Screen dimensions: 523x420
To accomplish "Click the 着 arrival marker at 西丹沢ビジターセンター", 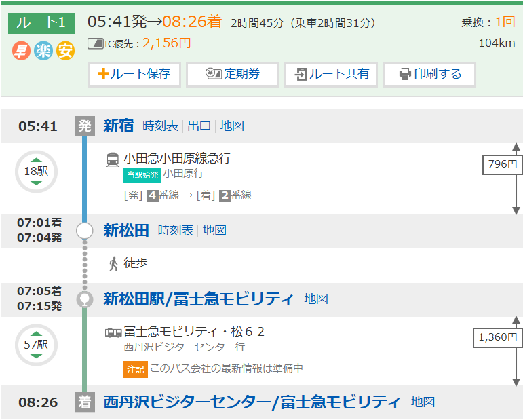I will pos(85,402).
